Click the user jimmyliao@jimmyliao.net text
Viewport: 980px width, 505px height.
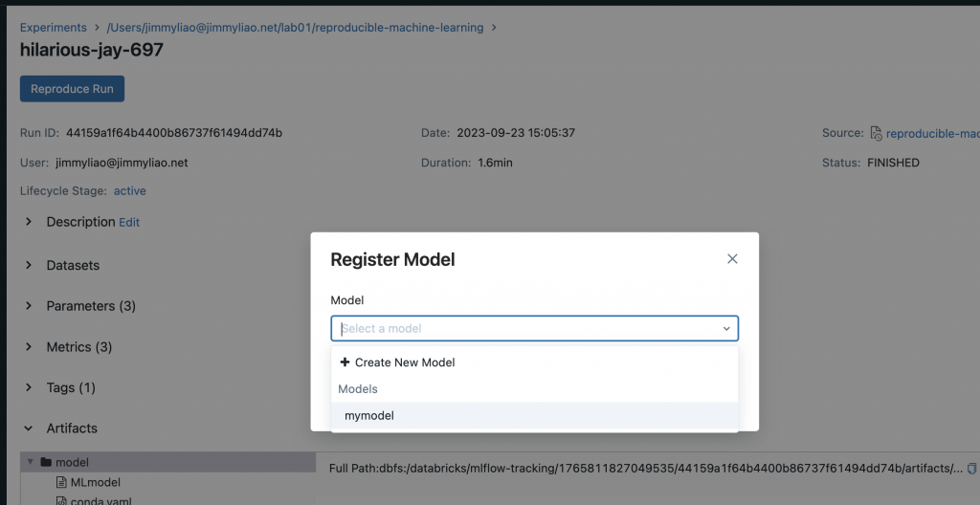point(122,163)
